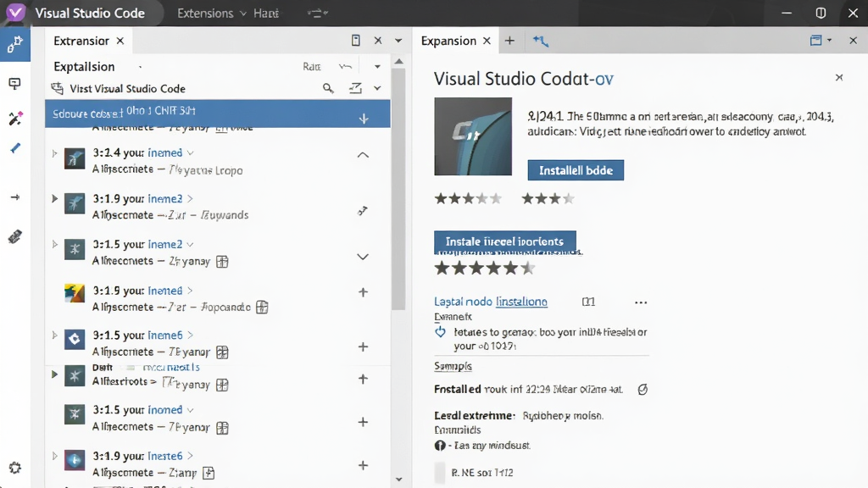This screenshot has width=868, height=488.
Task: Click the monitor icon in the activity bar
Action: [x=15, y=84]
